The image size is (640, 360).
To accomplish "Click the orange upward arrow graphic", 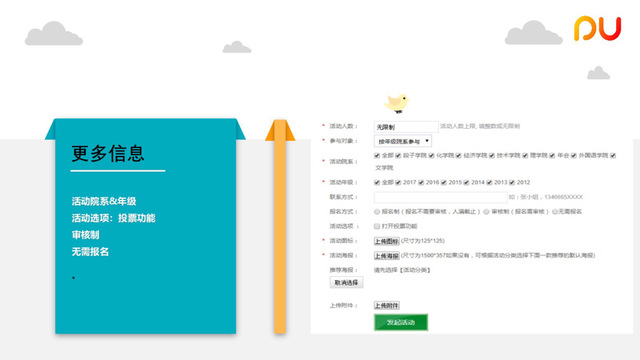I will point(280,227).
